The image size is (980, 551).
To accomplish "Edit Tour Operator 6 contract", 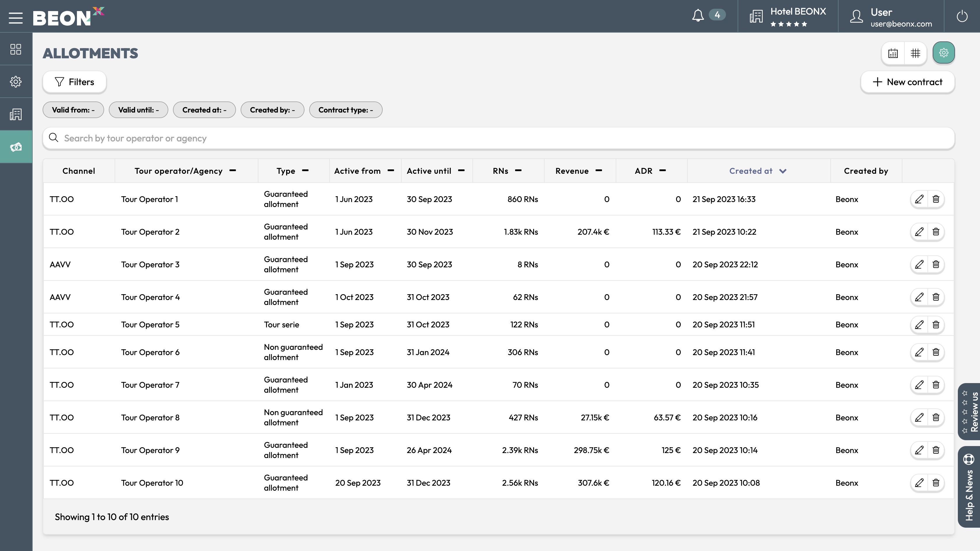I will click(x=919, y=352).
